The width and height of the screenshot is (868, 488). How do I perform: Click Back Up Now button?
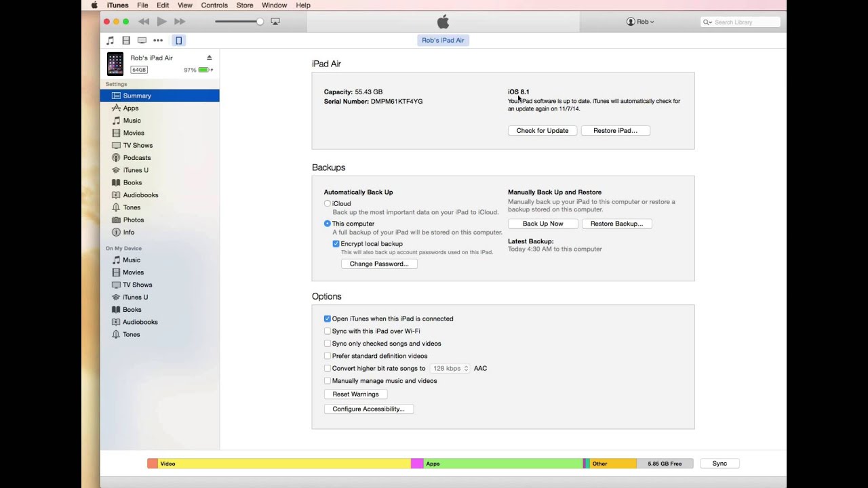click(542, 224)
